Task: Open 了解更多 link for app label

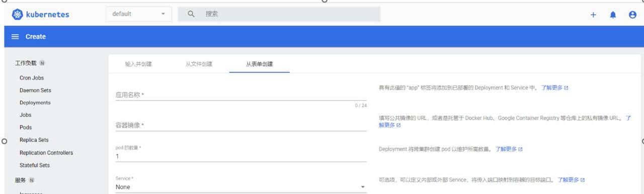Action: pyautogui.click(x=554, y=88)
